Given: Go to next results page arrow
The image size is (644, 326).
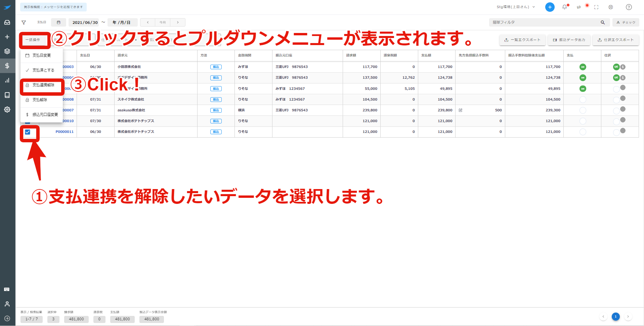Looking at the screenshot, I should [628, 317].
